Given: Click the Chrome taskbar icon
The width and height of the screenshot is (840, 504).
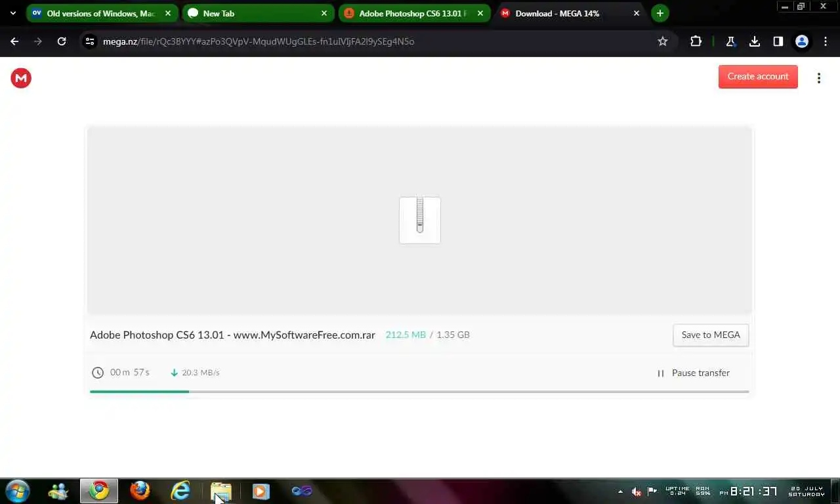Looking at the screenshot, I should click(x=99, y=491).
